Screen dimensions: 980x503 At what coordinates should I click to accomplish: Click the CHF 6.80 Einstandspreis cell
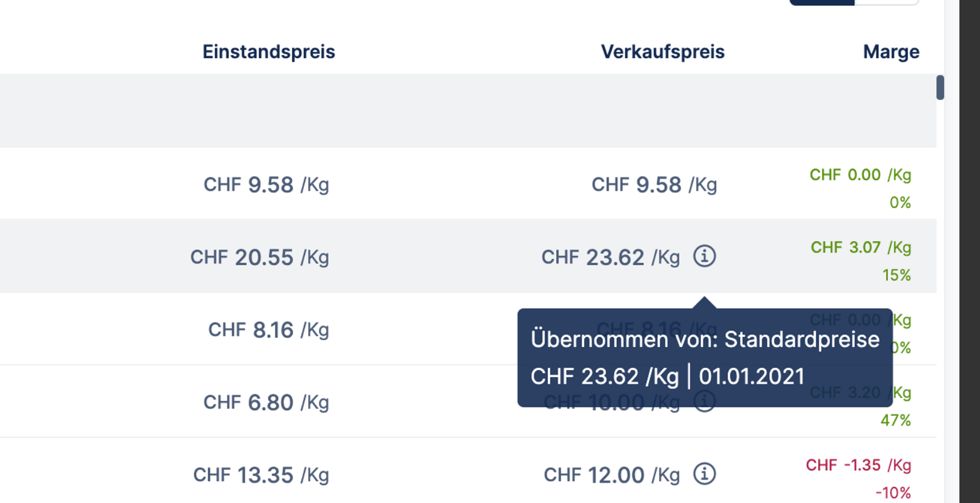pyautogui.click(x=266, y=402)
